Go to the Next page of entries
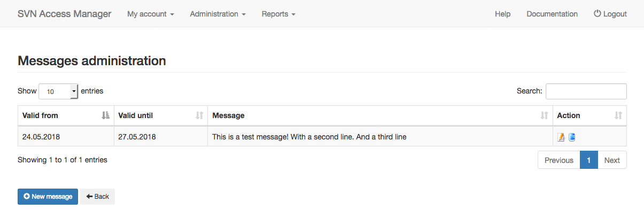Screen dimensions: 644x218 pos(612,160)
